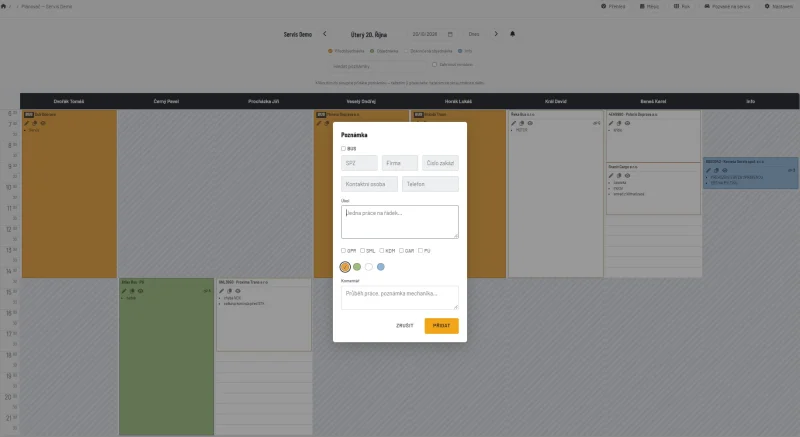Edit the Cargo s.r.o. card with pencil icon
Screen dimensions: 800x437
coord(611,175)
